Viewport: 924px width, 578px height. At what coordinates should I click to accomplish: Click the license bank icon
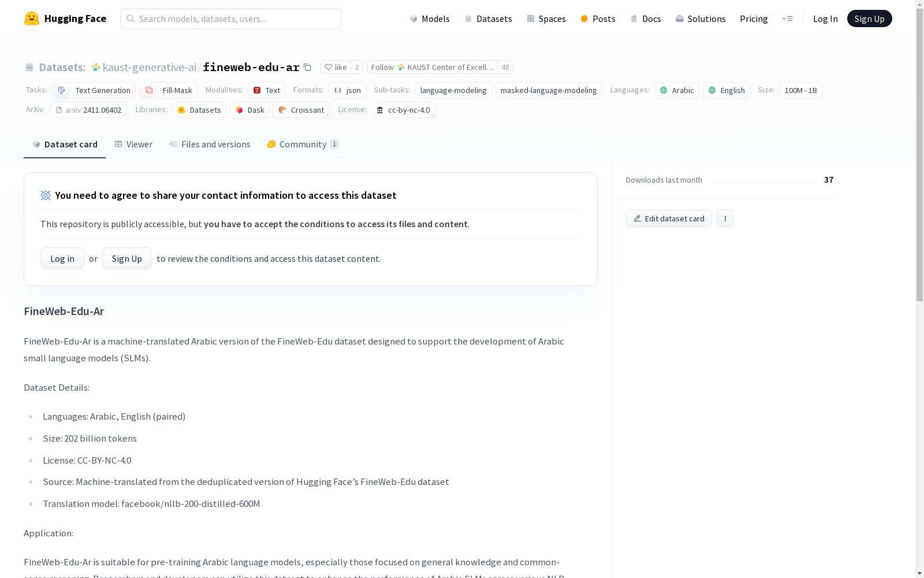(x=380, y=110)
